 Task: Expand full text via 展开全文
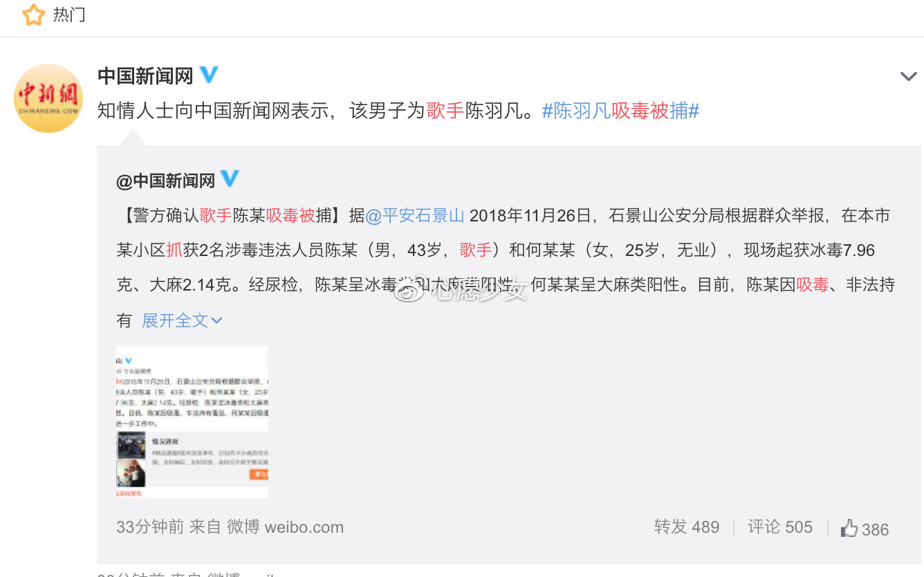[175, 320]
